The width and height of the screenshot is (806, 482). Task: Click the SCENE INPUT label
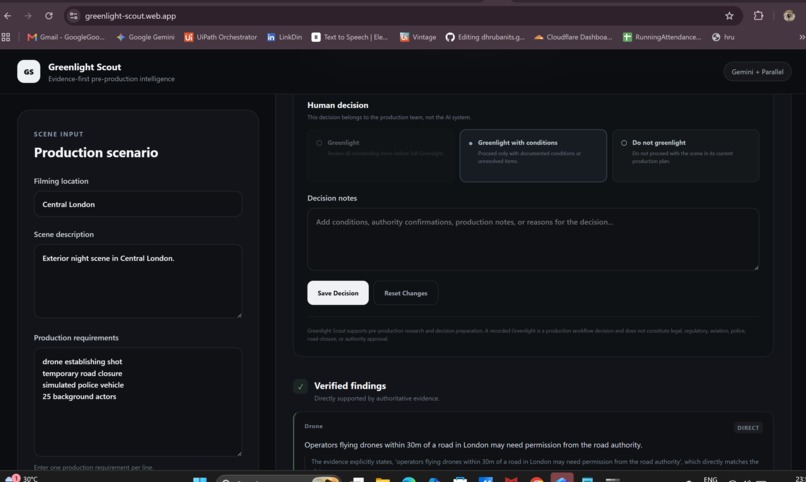pyautogui.click(x=59, y=134)
